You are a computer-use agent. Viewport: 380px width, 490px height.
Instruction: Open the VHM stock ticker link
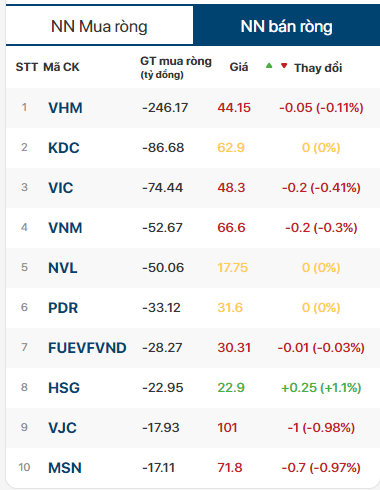pyautogui.click(x=65, y=108)
